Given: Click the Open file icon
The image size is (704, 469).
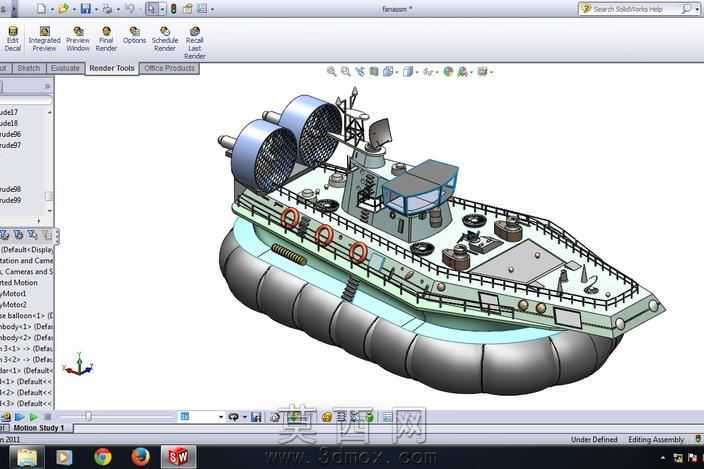Looking at the screenshot, I should (63, 9).
